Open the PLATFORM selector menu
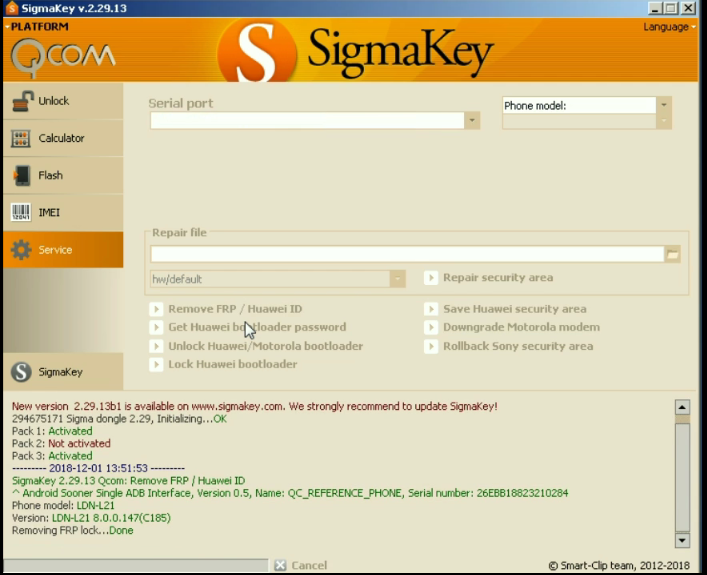707x575 pixels. (x=37, y=27)
